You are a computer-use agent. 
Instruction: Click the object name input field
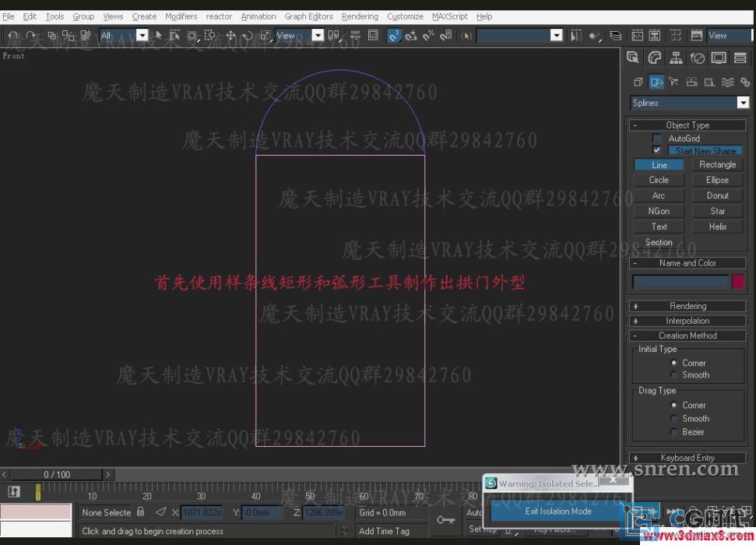point(680,282)
